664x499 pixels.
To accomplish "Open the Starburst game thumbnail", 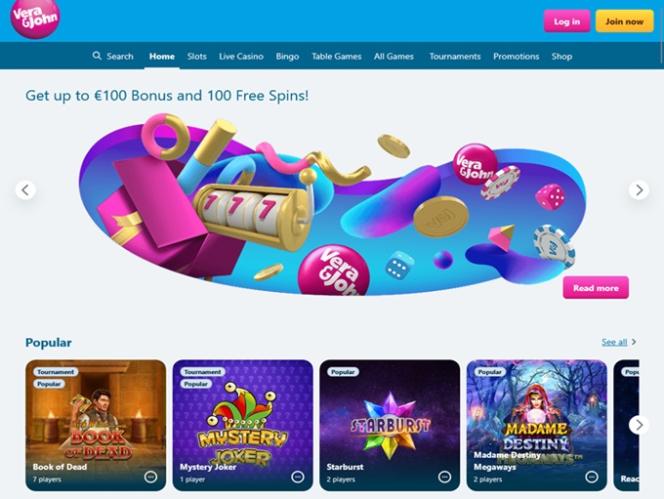I will [390, 425].
